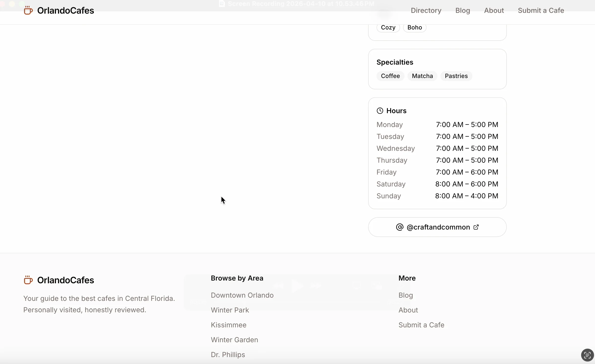595x364 pixels.
Task: Click the round widget icon at bottom-right corner
Action: click(587, 355)
